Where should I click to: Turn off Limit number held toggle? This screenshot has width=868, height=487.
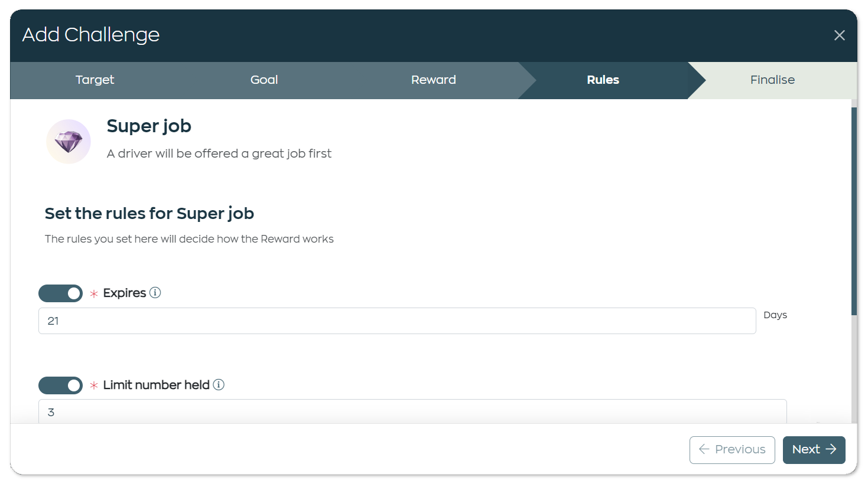[60, 385]
